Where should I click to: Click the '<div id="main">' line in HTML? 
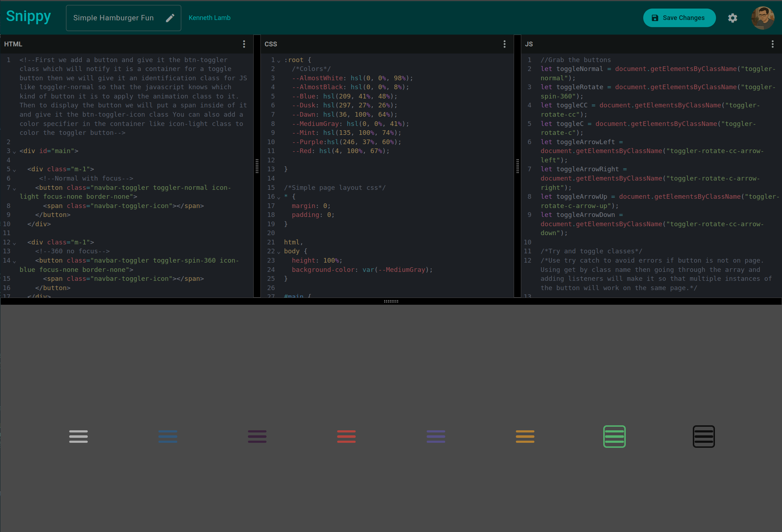click(49, 151)
